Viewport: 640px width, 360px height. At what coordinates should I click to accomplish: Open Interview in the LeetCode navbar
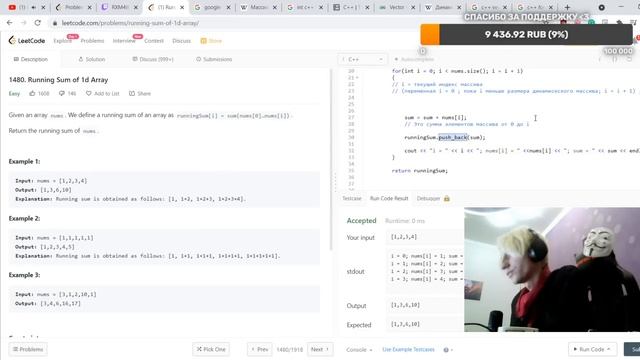click(124, 41)
